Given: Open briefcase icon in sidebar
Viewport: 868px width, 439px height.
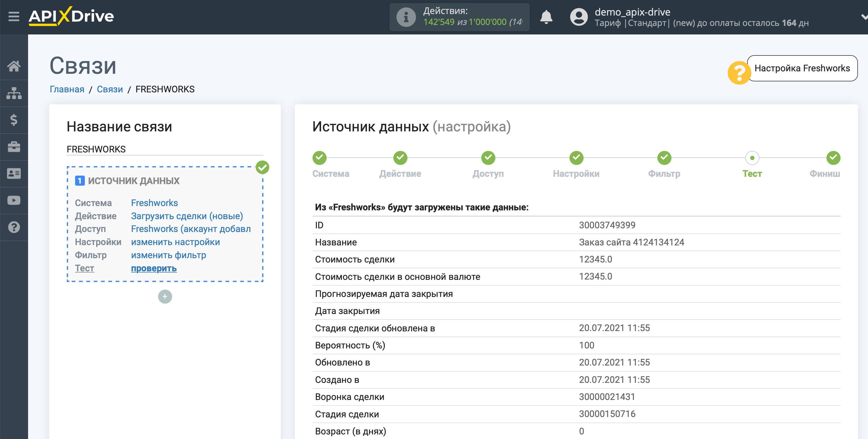Looking at the screenshot, I should click(14, 147).
